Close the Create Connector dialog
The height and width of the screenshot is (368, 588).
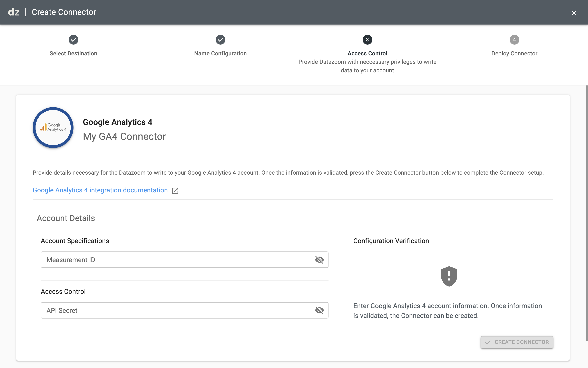[574, 13]
